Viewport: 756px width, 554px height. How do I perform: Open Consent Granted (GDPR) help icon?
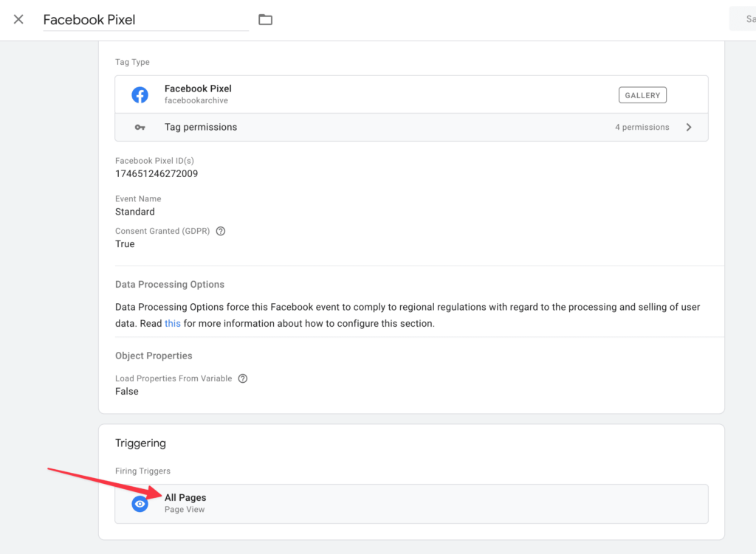tap(221, 231)
